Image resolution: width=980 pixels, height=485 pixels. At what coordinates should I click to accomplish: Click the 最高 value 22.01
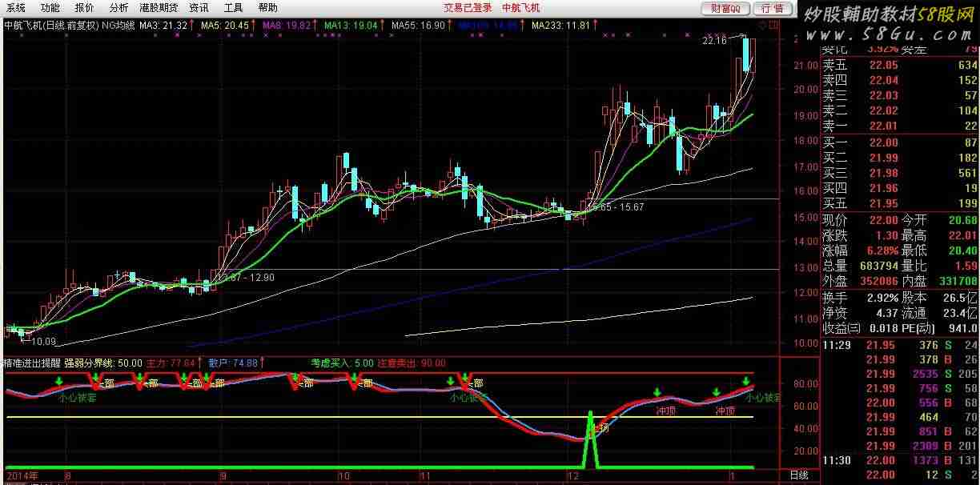click(x=963, y=235)
